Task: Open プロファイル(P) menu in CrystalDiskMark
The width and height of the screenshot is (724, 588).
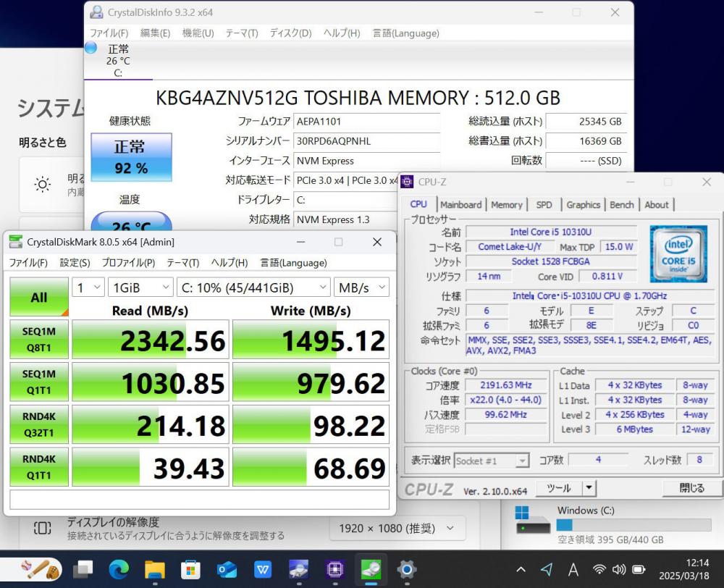Action: pyautogui.click(x=128, y=263)
